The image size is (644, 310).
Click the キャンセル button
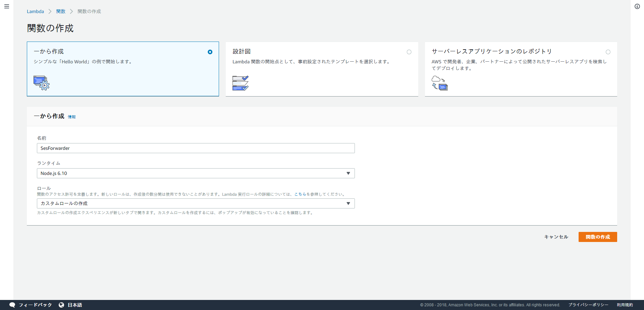point(556,237)
